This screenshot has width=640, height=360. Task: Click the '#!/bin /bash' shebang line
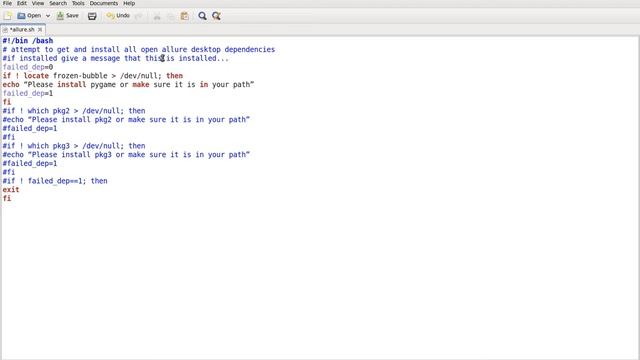pyautogui.click(x=28, y=41)
